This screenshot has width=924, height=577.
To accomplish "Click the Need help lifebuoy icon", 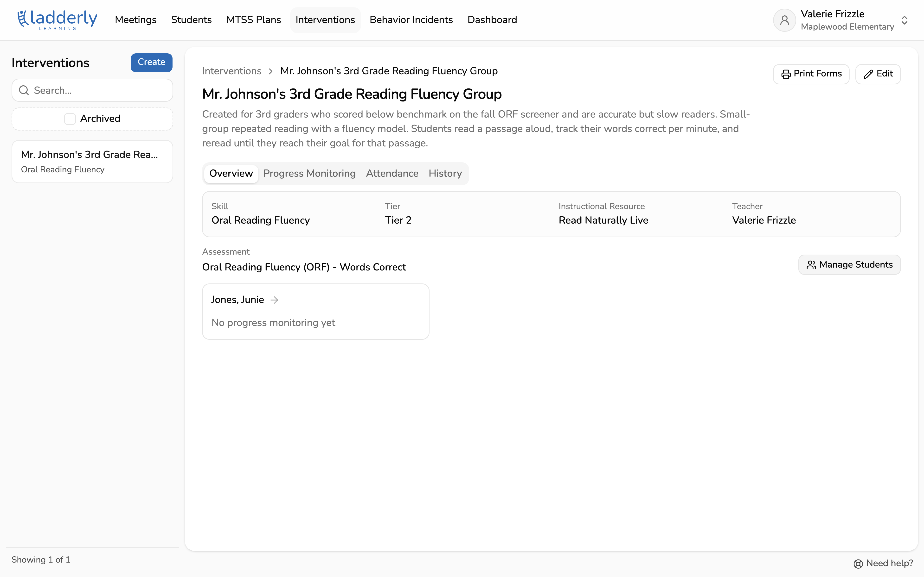I will 858,564.
